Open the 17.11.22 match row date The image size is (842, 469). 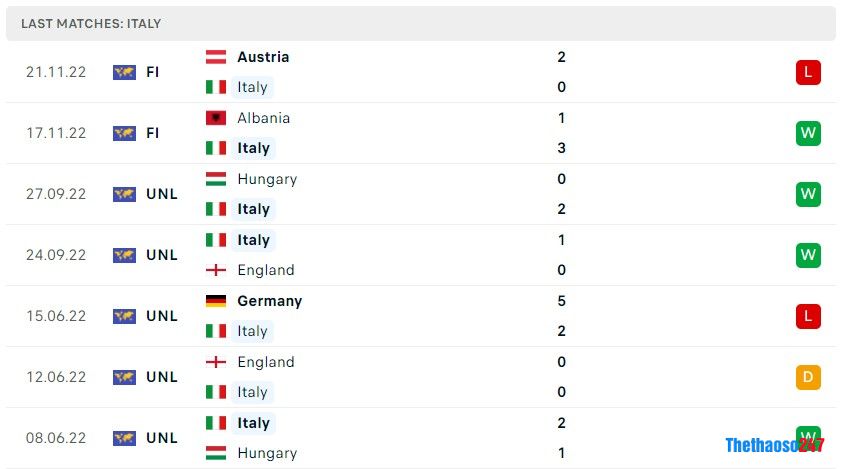tap(56, 133)
